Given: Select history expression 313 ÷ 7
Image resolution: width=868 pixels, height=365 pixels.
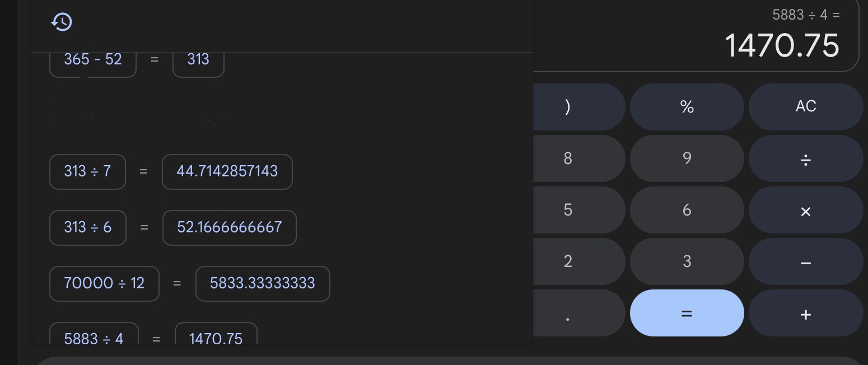Looking at the screenshot, I should coord(87,172).
